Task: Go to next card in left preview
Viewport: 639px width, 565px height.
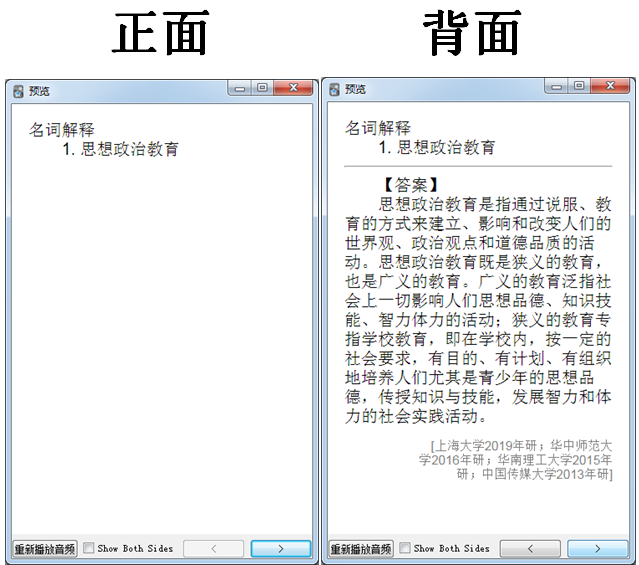Action: pyautogui.click(x=281, y=549)
